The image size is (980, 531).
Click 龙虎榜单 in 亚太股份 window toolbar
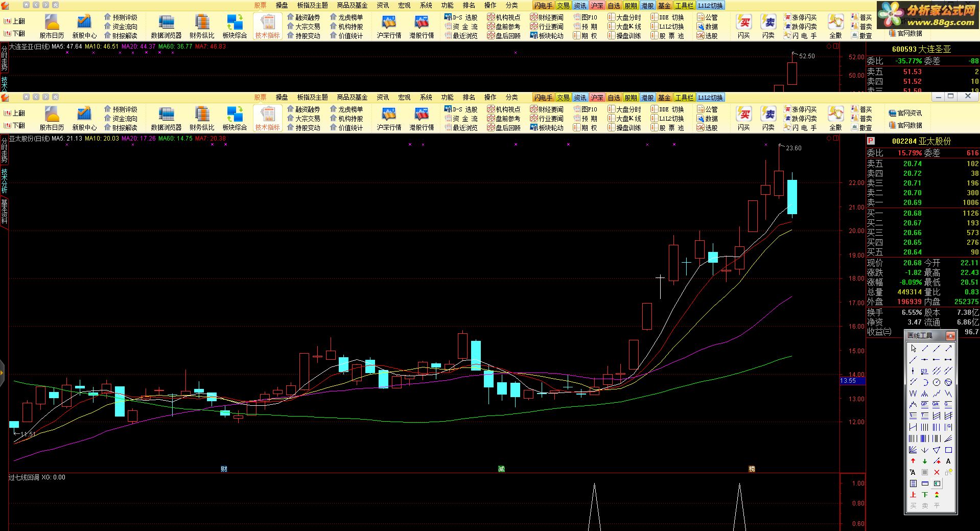[346, 109]
